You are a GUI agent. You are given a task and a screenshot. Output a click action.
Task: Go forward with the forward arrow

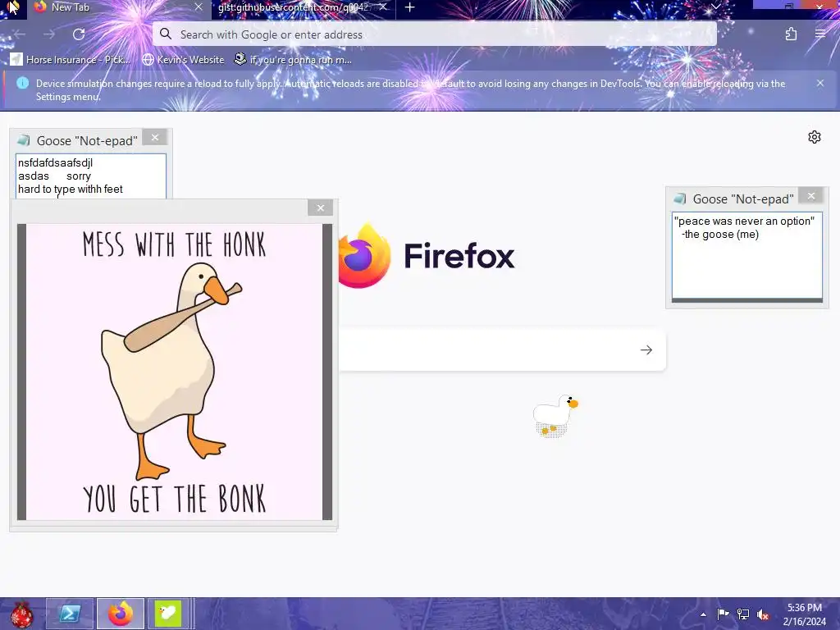pyautogui.click(x=49, y=34)
